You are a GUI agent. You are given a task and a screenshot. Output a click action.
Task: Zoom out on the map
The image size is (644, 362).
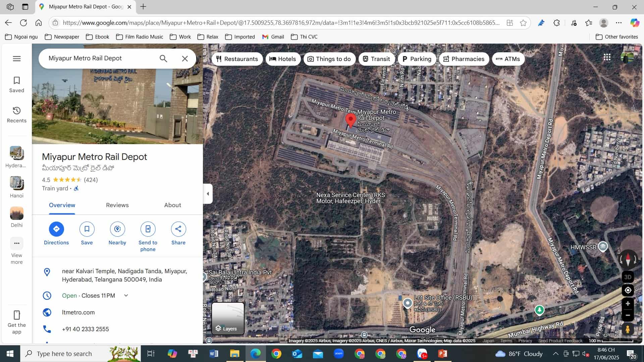point(628,315)
